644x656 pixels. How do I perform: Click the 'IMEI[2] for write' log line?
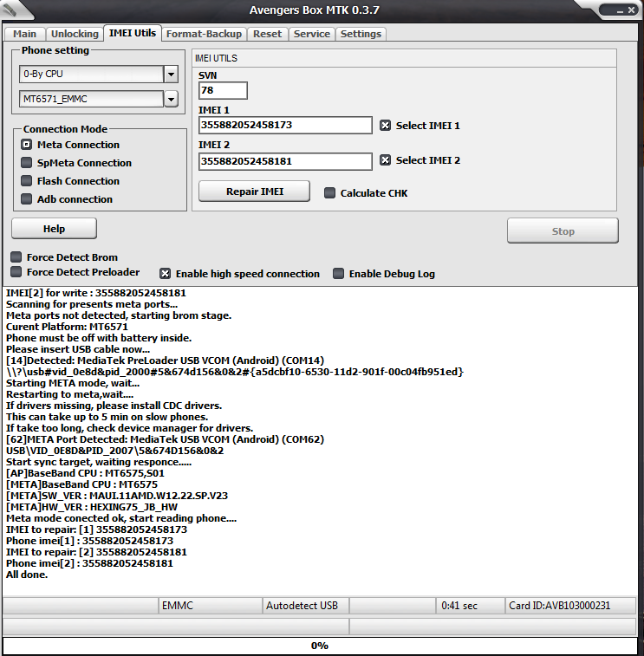click(96, 293)
